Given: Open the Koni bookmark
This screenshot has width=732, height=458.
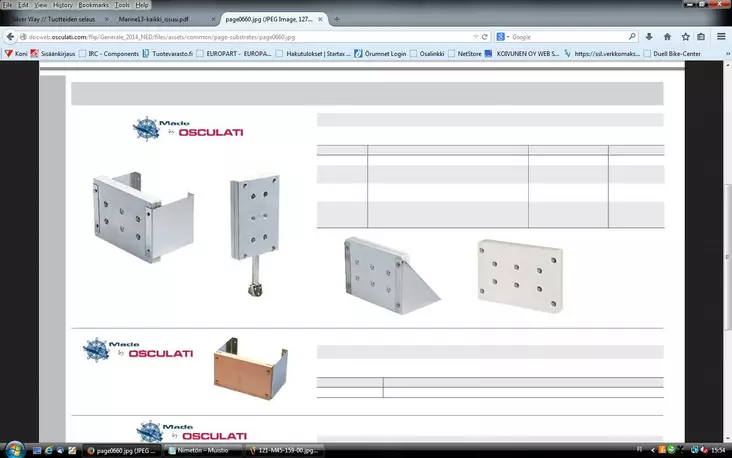Looking at the screenshot, I should coord(16,54).
